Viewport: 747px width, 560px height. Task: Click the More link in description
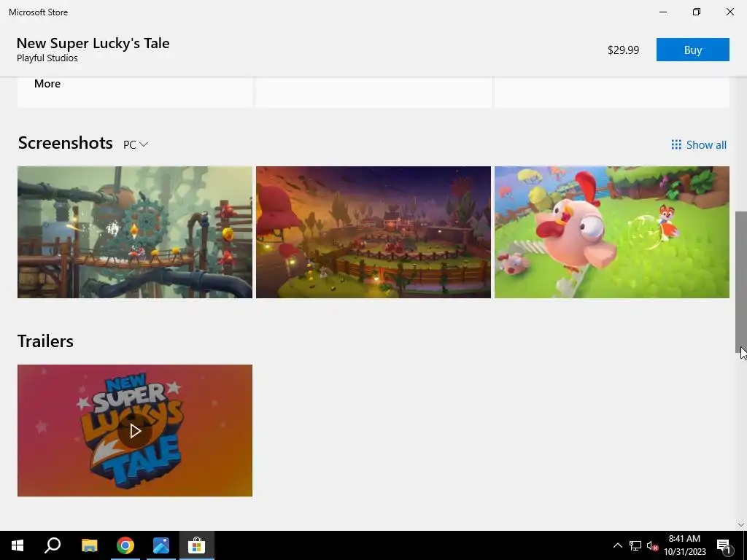point(47,84)
